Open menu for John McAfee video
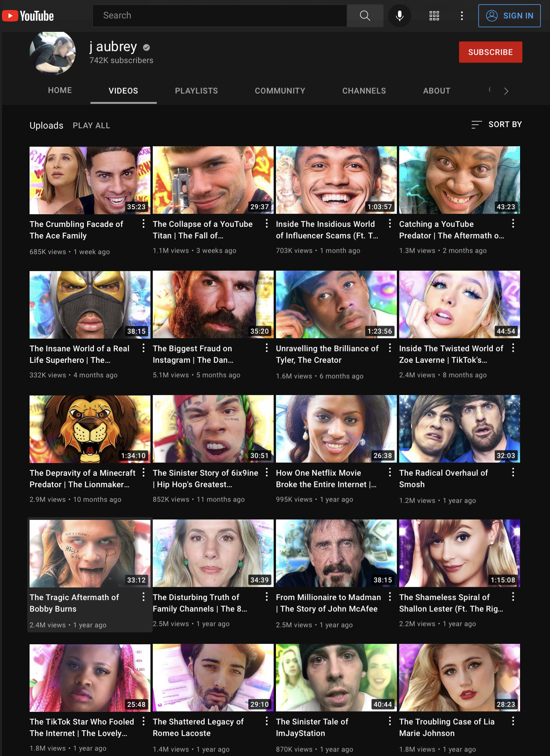 click(390, 597)
